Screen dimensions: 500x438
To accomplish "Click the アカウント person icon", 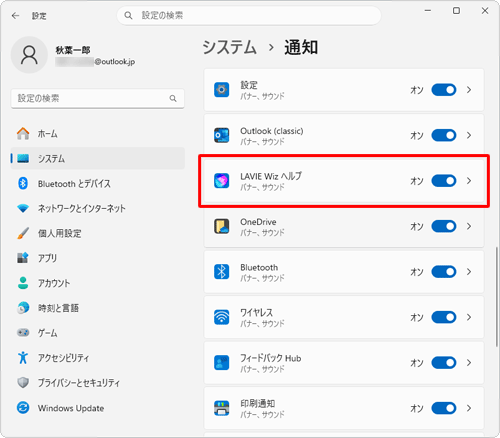I will click(x=23, y=283).
